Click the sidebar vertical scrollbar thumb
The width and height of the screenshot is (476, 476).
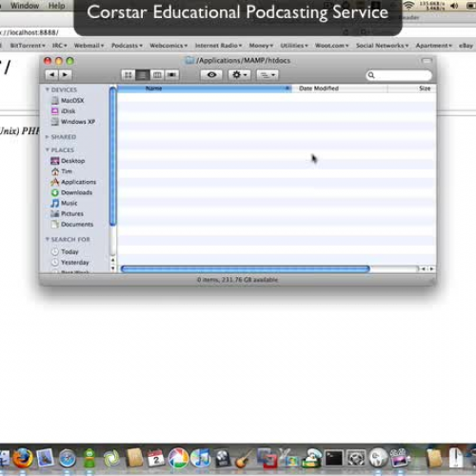[112, 156]
